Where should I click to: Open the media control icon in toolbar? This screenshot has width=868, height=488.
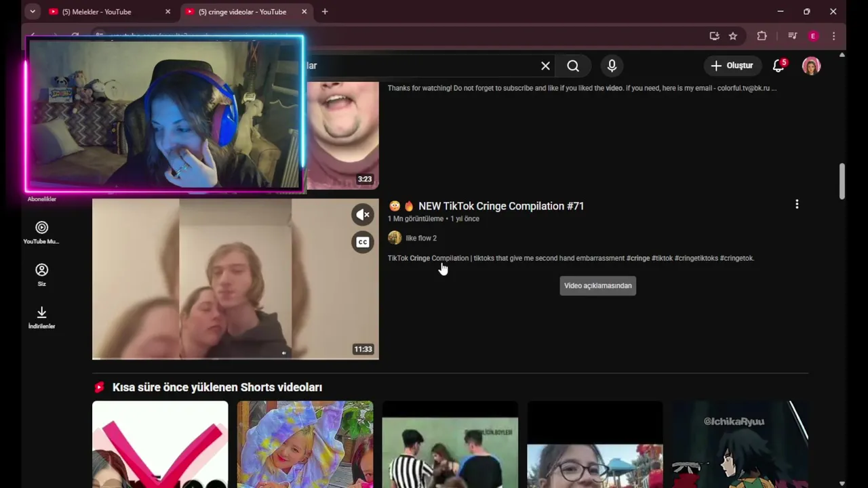coord(792,36)
